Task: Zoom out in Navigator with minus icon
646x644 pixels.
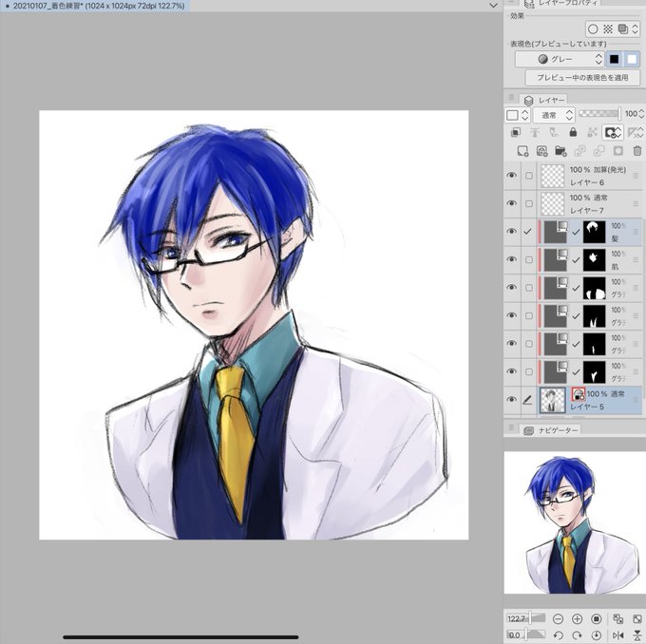Action: coord(558,618)
